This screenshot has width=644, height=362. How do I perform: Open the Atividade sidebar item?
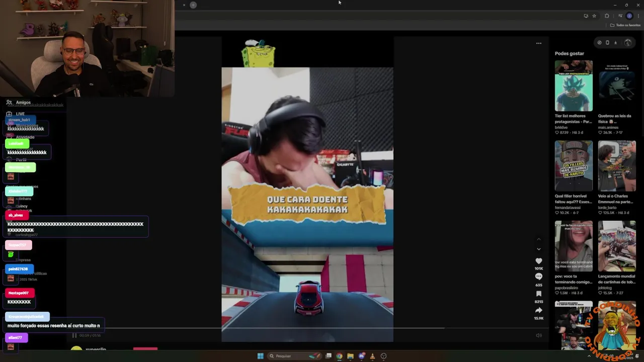20,137
